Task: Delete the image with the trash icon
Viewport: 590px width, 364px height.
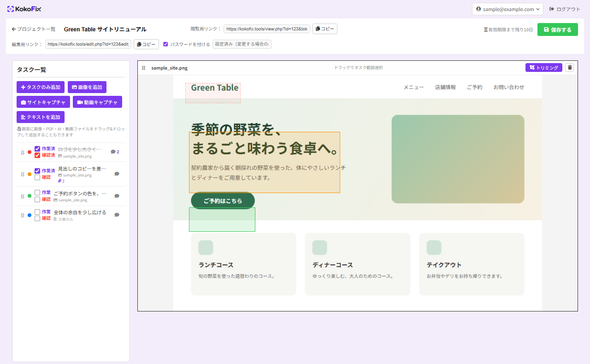Action: [570, 68]
